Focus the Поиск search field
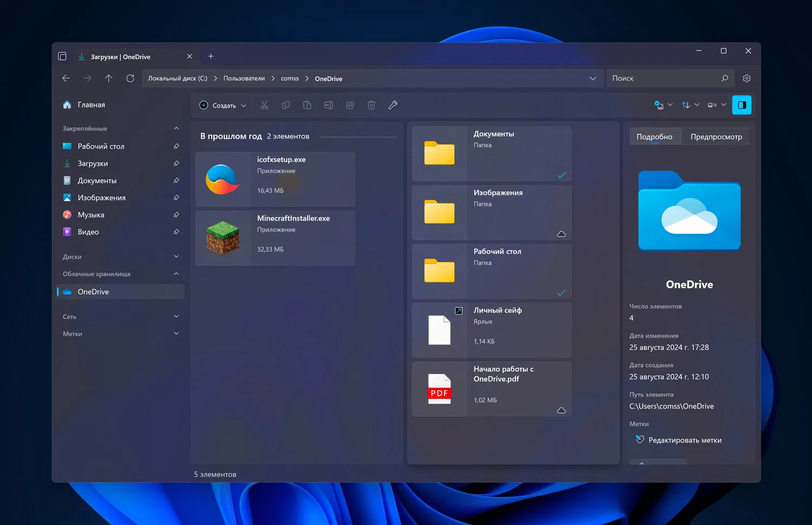Screen dimensions: 812x525 (x=670, y=78)
